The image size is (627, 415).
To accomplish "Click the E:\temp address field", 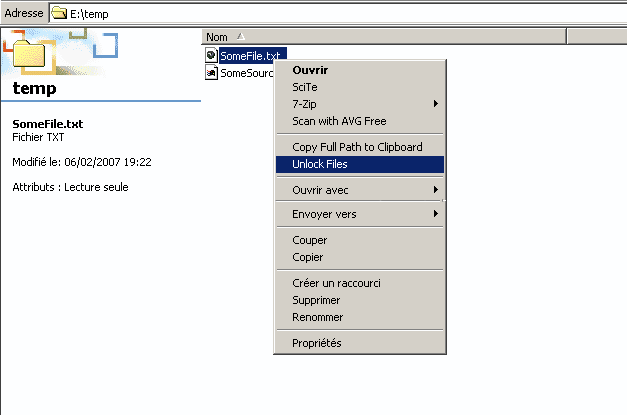I will [x=338, y=14].
